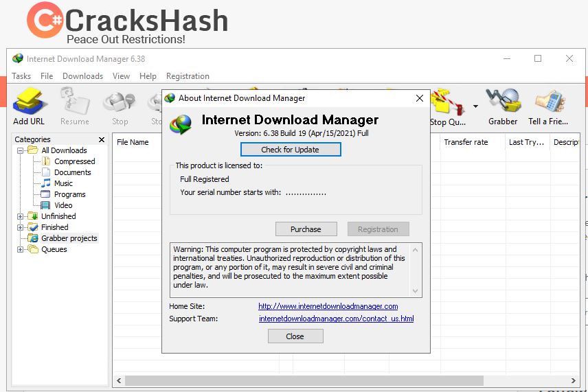This screenshot has width=588, height=392.
Task: Click the disabled Registration button
Action: 378,229
